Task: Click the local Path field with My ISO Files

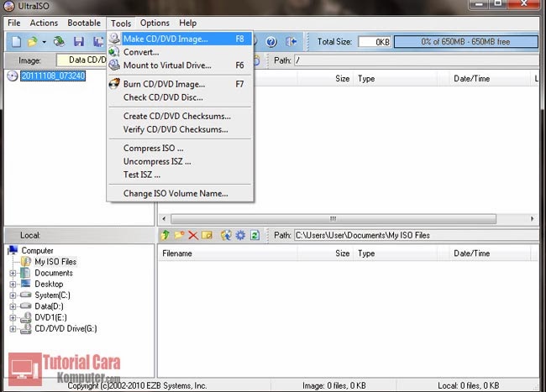Action: coord(417,236)
